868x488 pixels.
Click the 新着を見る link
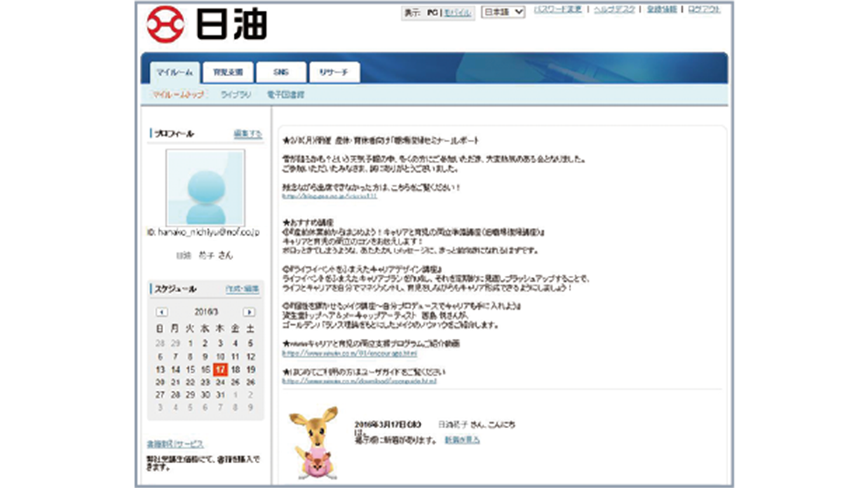462,440
